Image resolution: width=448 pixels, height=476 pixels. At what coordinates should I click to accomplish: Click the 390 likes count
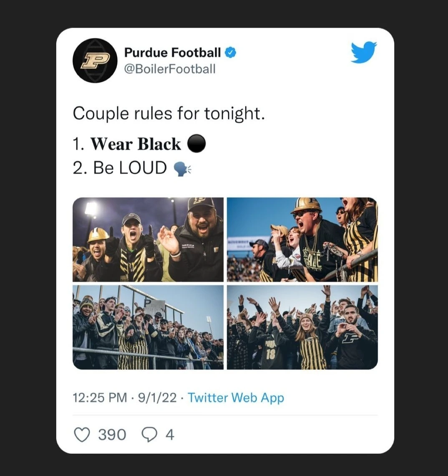coord(112,435)
